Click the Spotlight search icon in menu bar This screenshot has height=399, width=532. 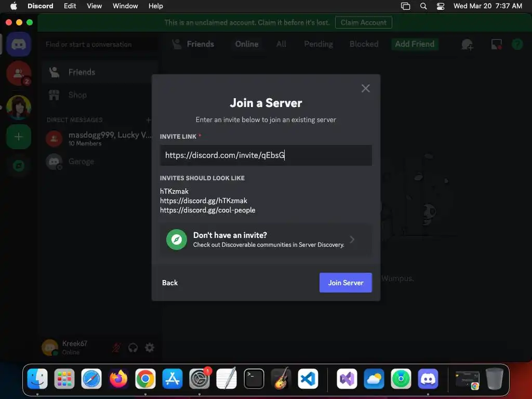point(423,6)
